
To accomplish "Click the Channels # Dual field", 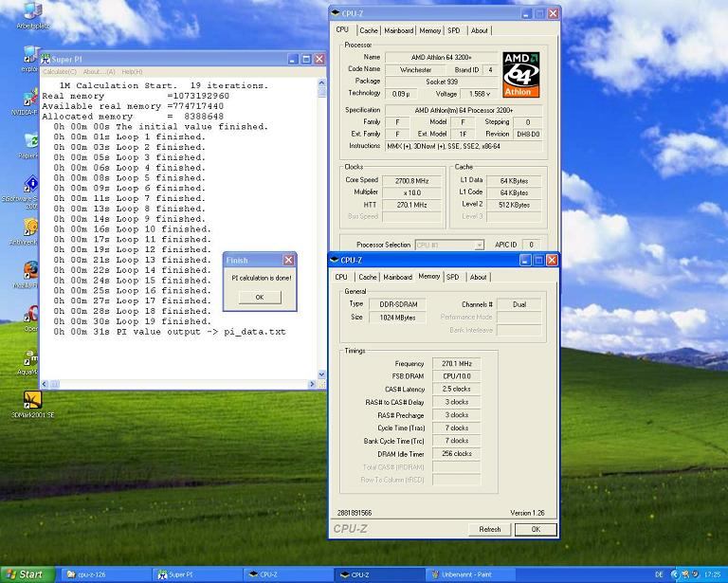I will point(519,304).
